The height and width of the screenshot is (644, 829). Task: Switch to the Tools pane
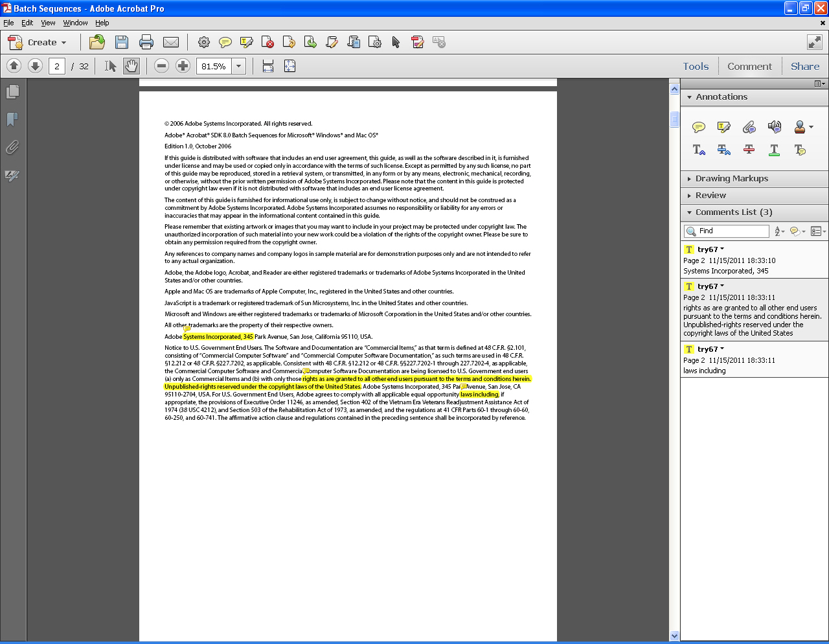tap(696, 66)
